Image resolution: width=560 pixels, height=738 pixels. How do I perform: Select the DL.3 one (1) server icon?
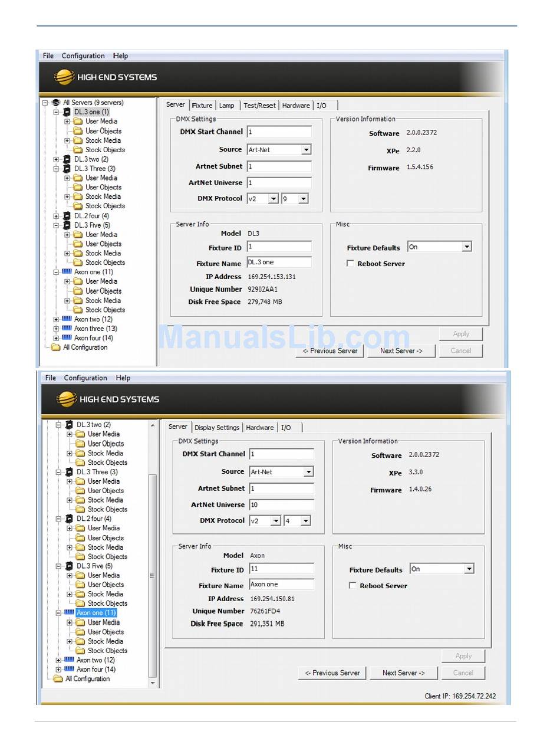pos(67,112)
